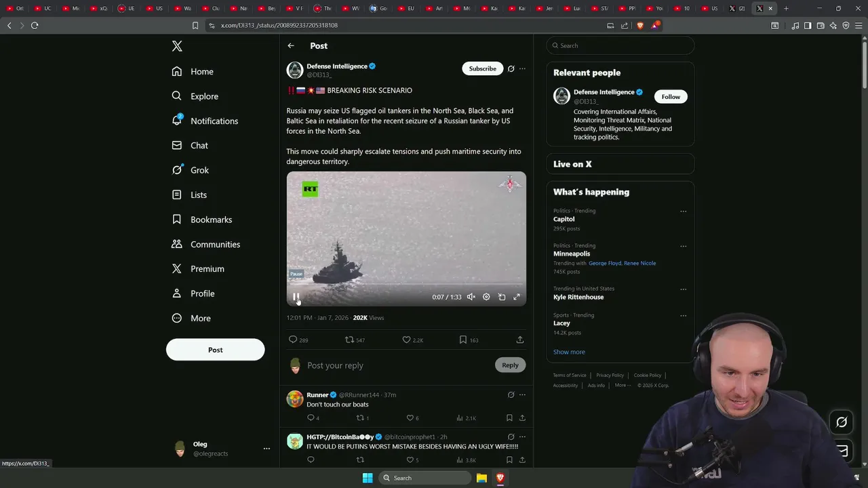This screenshot has height=488, width=868.
Task: Repost the post with 547 reposts
Action: click(x=355, y=340)
